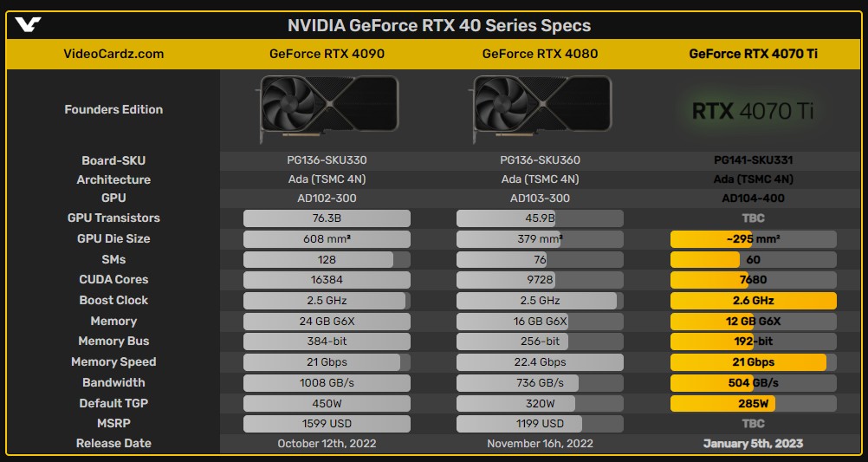
Task: Click the RTX 4090 1599 USD MSRP bar
Action: [x=327, y=424]
